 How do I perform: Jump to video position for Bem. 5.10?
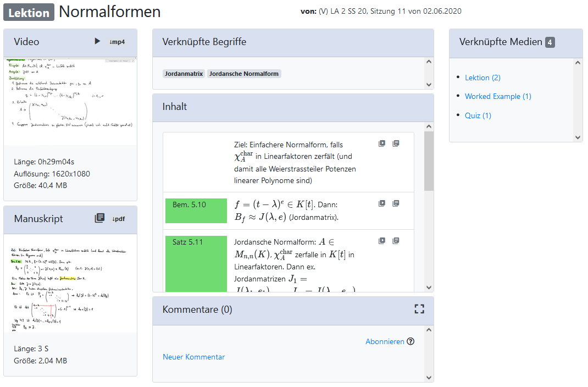pyautogui.click(x=382, y=203)
